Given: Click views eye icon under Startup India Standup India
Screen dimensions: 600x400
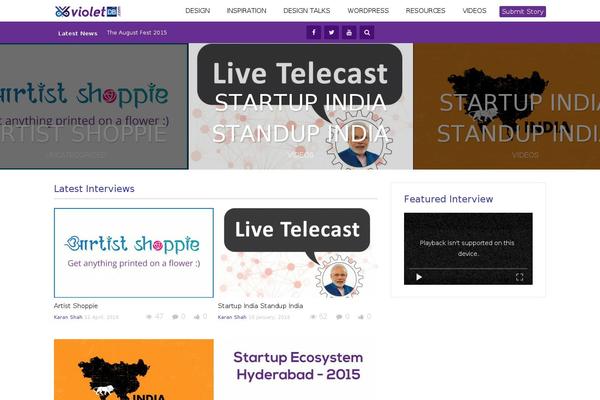Looking at the screenshot, I should [x=313, y=317].
